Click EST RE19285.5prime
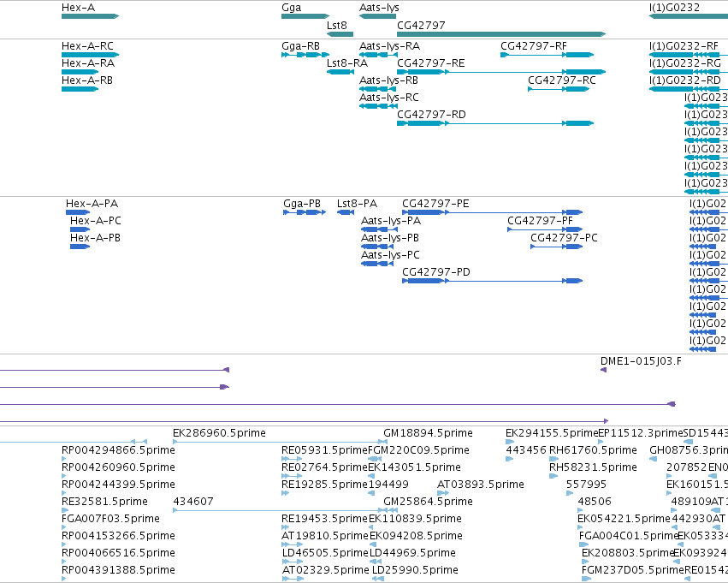The width and height of the screenshot is (728, 583). pyautogui.click(x=286, y=493)
